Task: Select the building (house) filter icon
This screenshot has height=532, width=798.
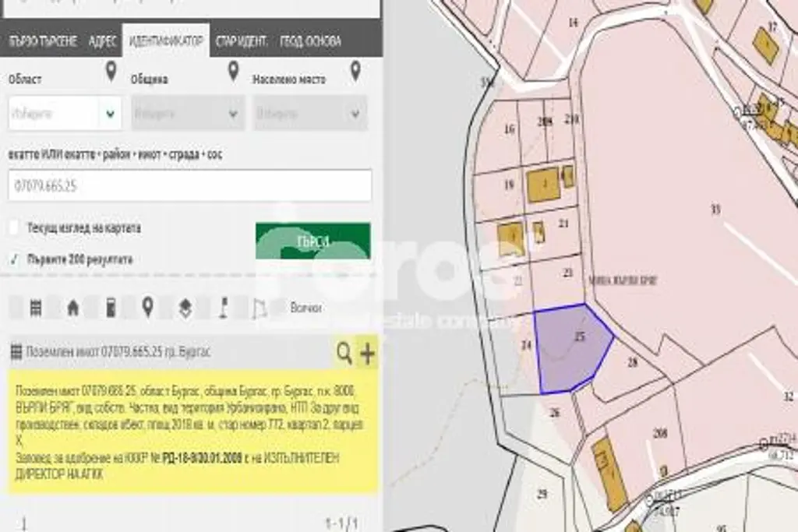Action: pyautogui.click(x=72, y=308)
